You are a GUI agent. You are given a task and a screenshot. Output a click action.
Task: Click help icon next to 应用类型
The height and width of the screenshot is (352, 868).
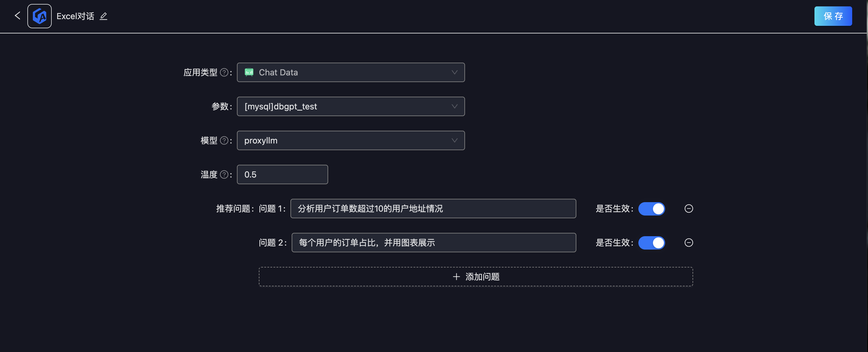[224, 72]
